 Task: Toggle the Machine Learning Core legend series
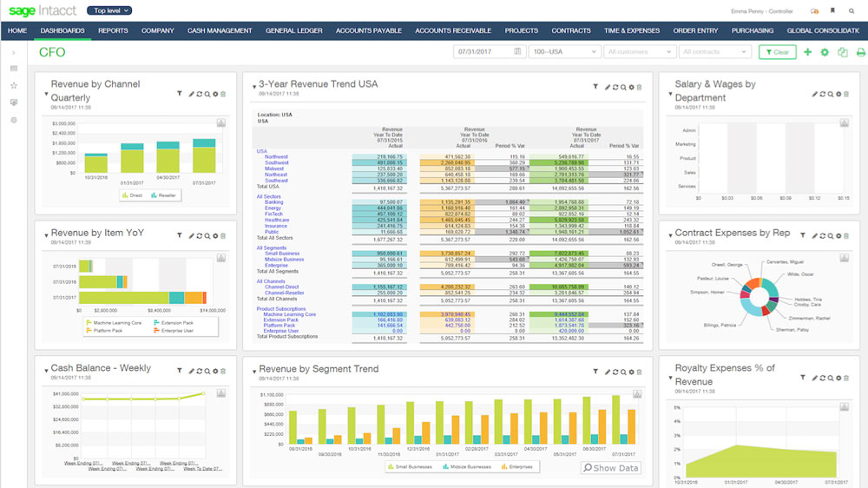pyautogui.click(x=114, y=322)
